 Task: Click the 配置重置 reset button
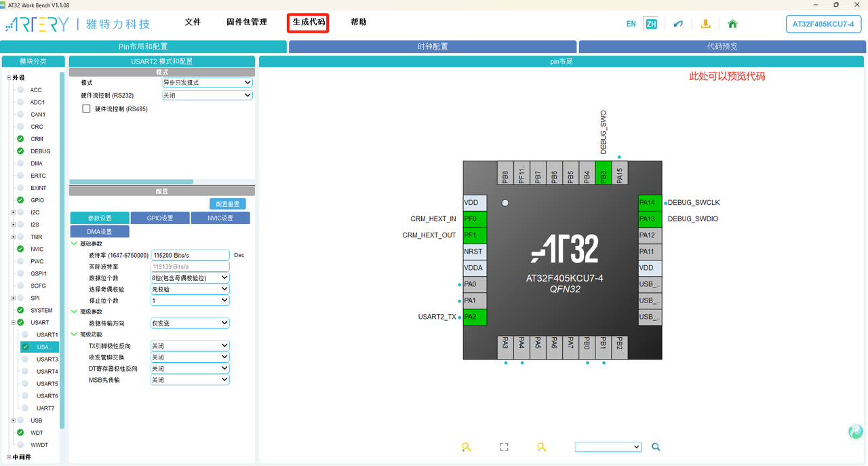click(229, 203)
